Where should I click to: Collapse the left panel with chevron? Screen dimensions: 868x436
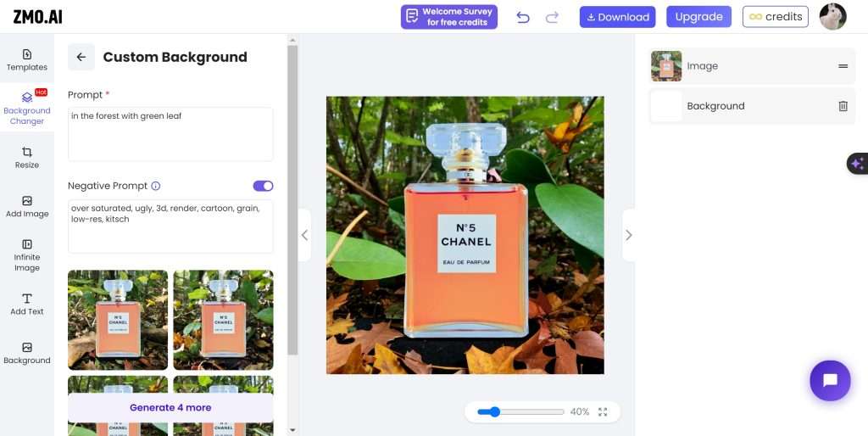(304, 236)
